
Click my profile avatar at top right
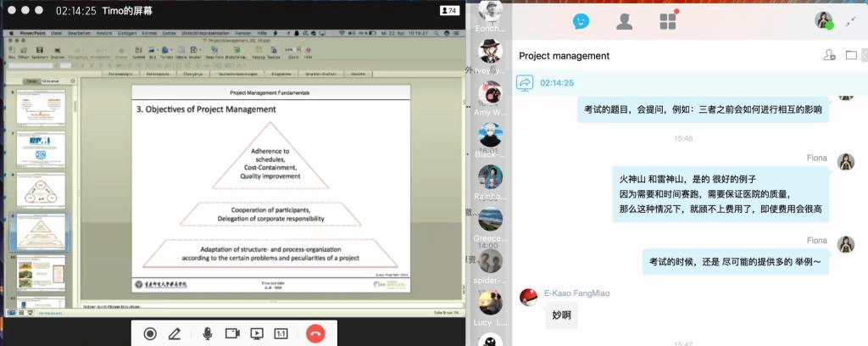coord(823,20)
